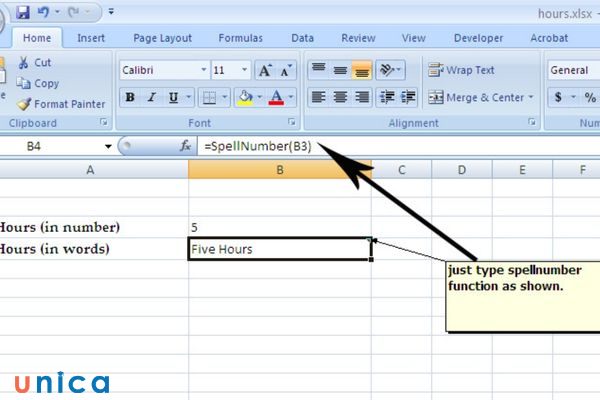This screenshot has width=600, height=400.
Task: Click the Accounting dollar format icon
Action: (x=558, y=97)
